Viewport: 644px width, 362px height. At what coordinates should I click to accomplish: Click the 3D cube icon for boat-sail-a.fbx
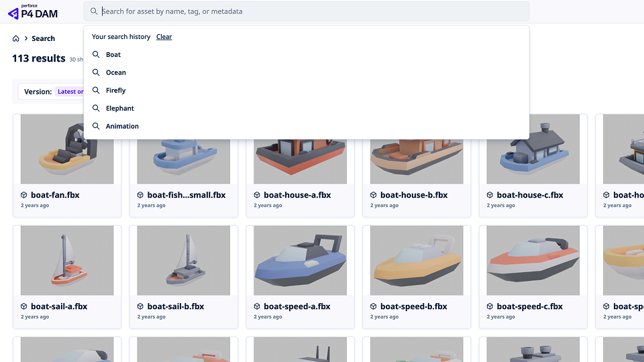(24, 306)
